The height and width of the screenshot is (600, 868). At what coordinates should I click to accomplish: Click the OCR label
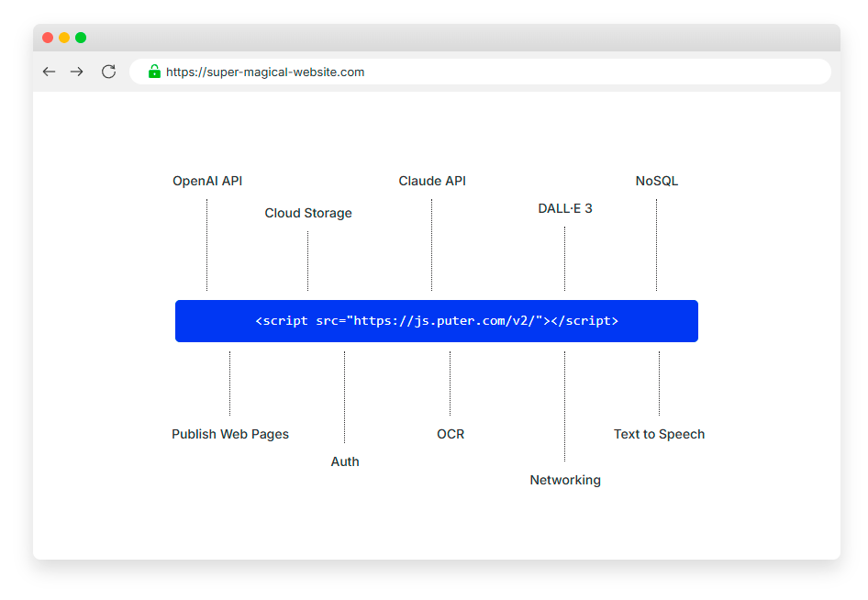pos(451,434)
